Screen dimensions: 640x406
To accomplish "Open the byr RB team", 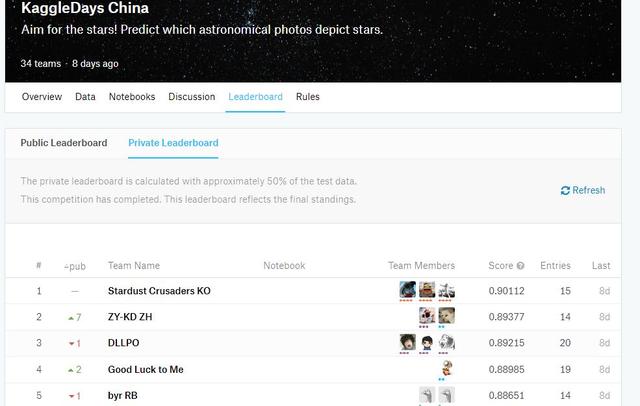I will [x=122, y=395].
